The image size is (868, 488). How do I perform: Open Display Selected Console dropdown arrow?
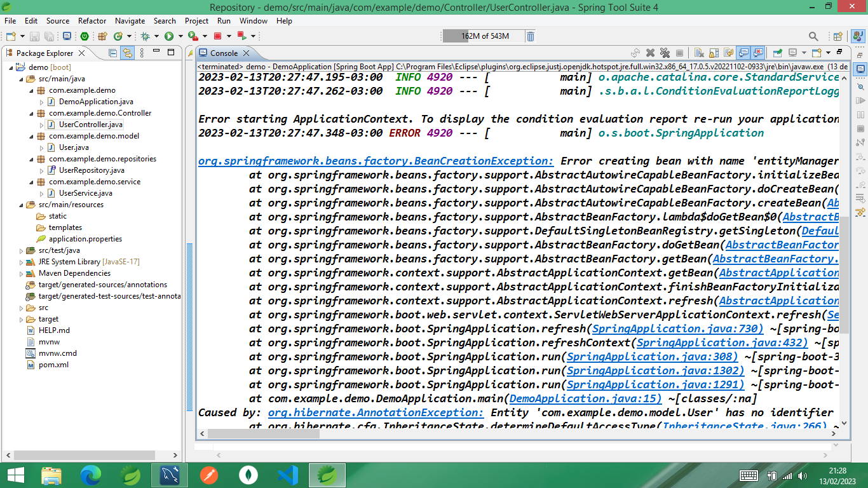(x=804, y=53)
